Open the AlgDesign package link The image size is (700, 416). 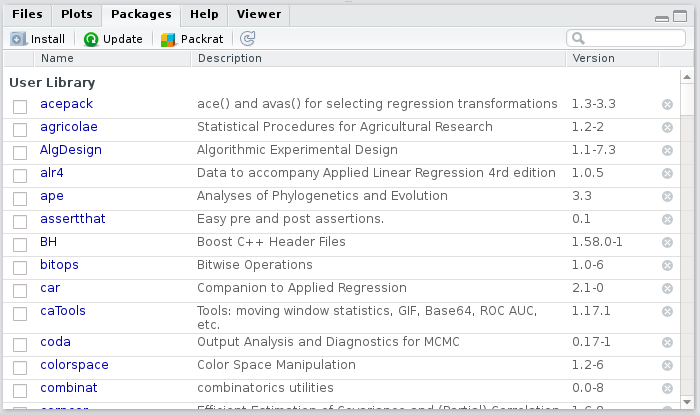(70, 150)
